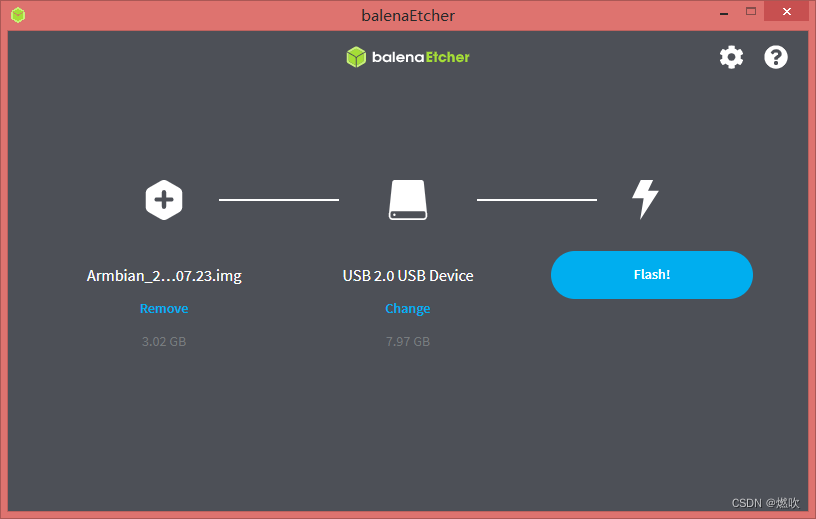Close the balenaEtcher window

pos(786,11)
